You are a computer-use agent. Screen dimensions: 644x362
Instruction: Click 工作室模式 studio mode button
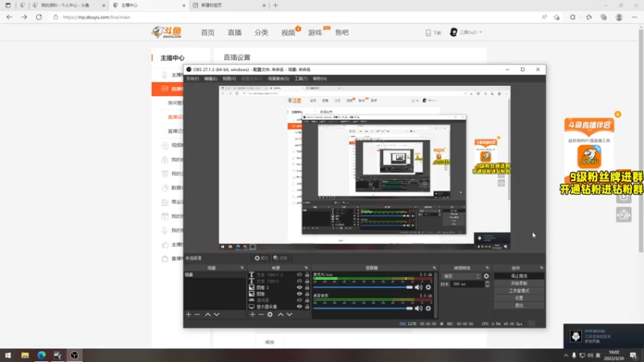tap(518, 291)
